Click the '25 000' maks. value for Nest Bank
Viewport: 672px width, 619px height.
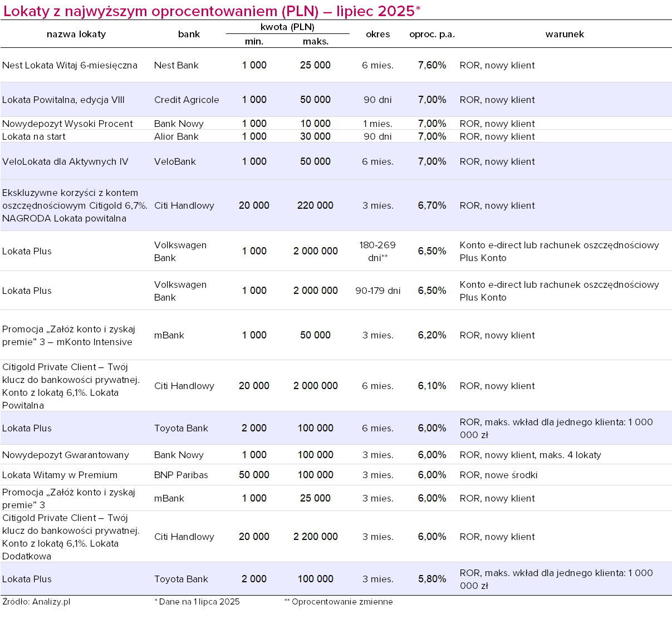(x=315, y=65)
